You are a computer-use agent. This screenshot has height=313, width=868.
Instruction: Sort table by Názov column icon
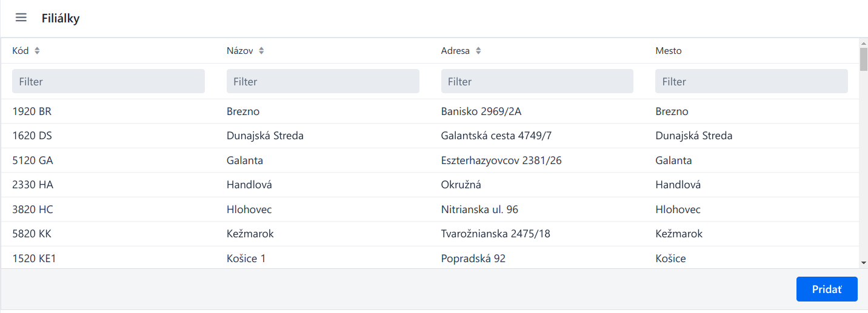(261, 51)
